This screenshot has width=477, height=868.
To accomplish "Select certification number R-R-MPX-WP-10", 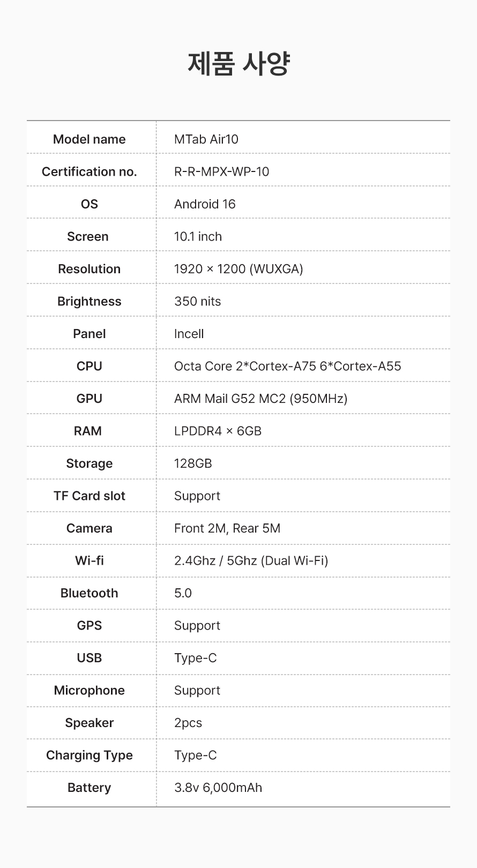I will pos(221,171).
